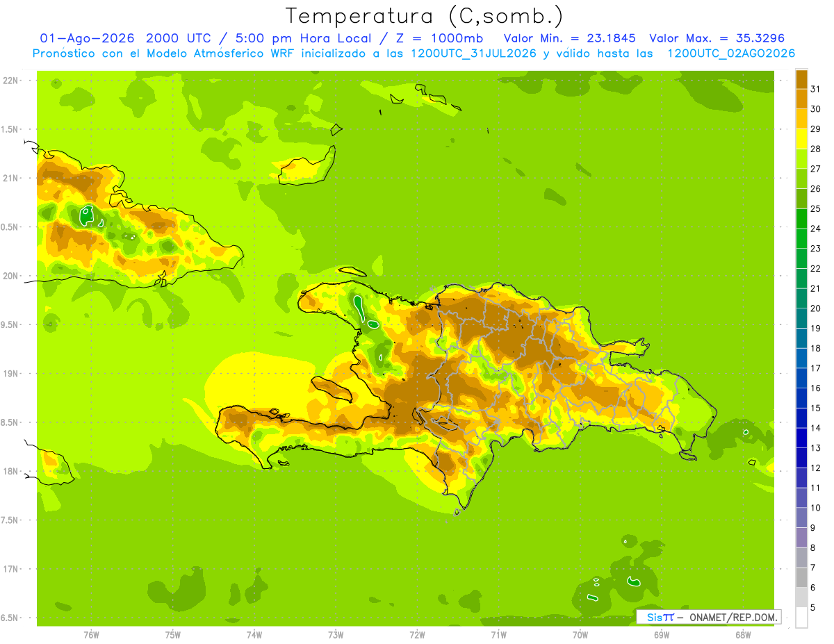
Task: Click the colorbar label 10
Action: coord(815,508)
